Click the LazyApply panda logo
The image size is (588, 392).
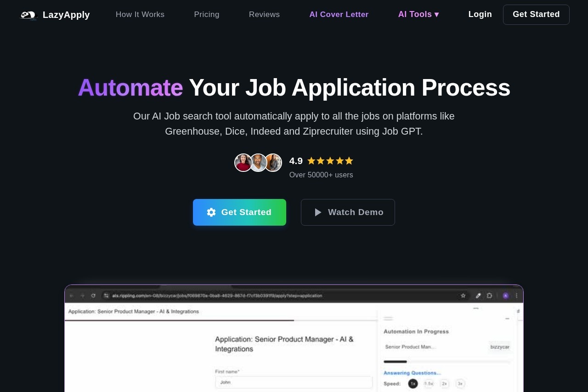(x=28, y=15)
